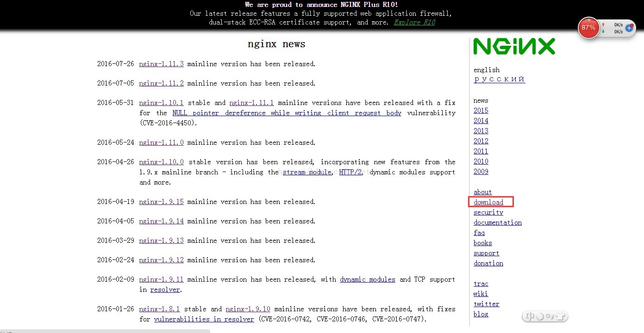Open the resolver link

(x=165, y=290)
